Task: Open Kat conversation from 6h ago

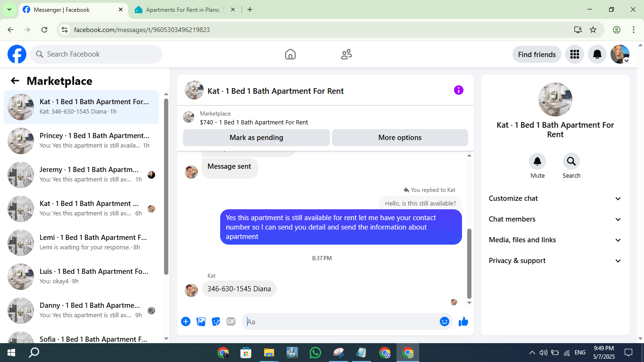Action: pos(82,209)
